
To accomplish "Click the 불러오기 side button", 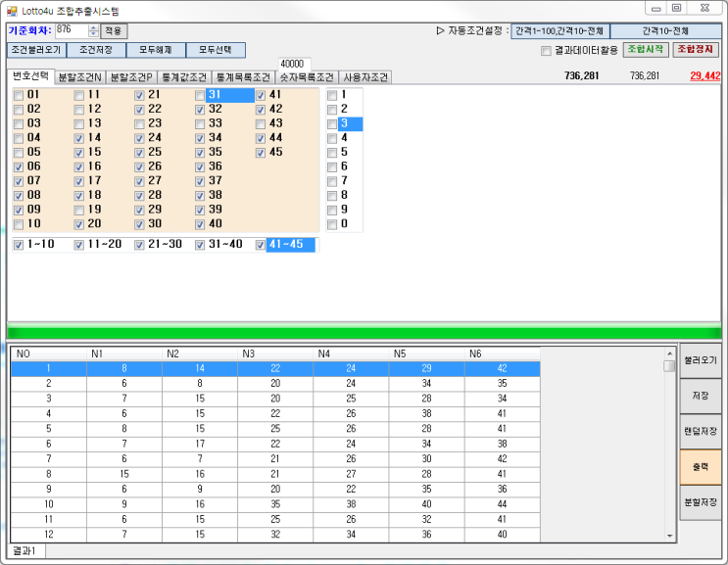I will click(x=701, y=361).
